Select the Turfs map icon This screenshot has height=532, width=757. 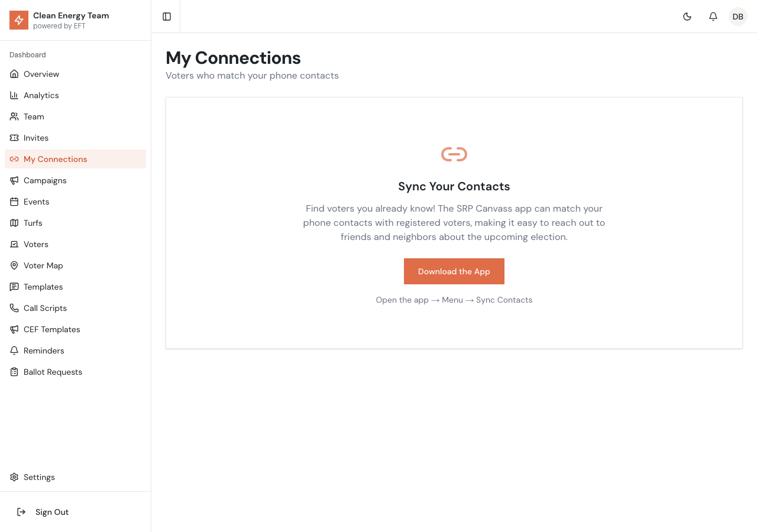[x=14, y=223]
